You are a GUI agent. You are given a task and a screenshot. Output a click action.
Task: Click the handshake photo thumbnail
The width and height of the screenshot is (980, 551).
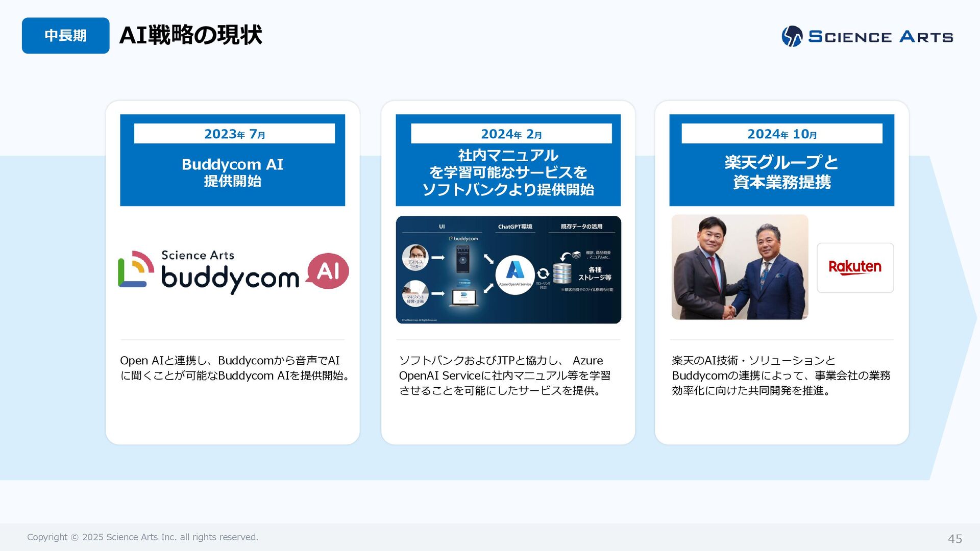(740, 267)
